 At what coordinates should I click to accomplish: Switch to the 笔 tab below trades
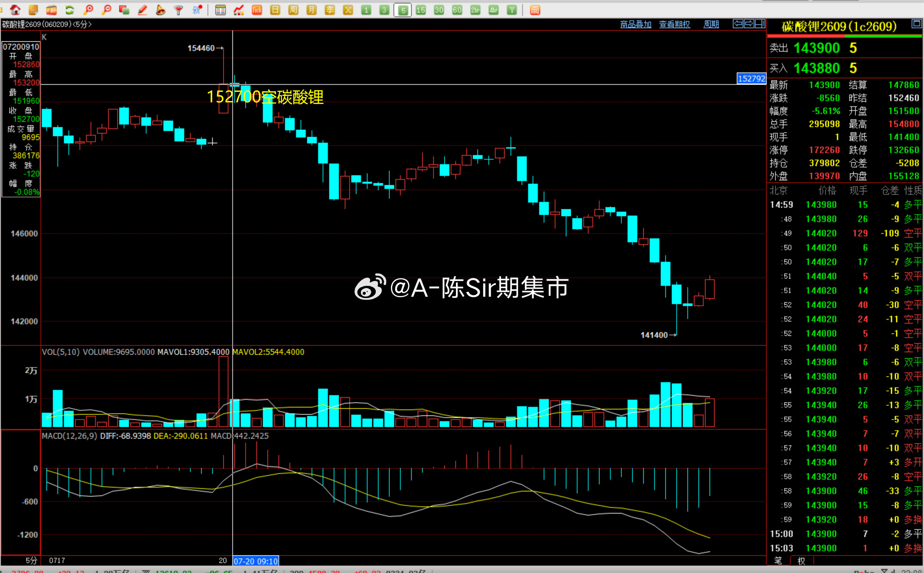778,560
